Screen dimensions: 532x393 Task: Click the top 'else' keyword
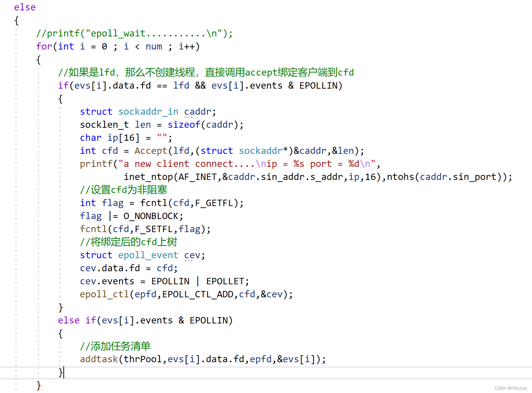[x=25, y=7]
